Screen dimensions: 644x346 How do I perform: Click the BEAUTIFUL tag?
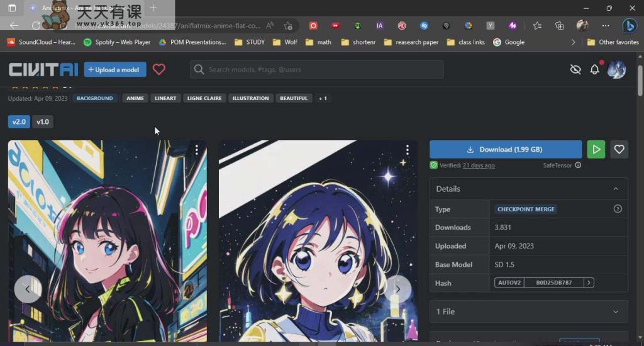tap(294, 98)
